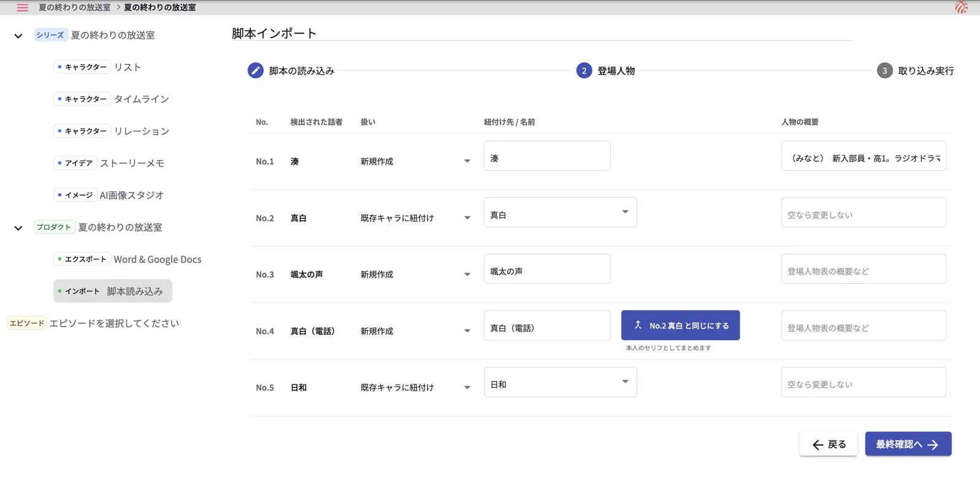Click the 人物の概要 column header
The height and width of the screenshot is (477, 980).
coord(800,122)
